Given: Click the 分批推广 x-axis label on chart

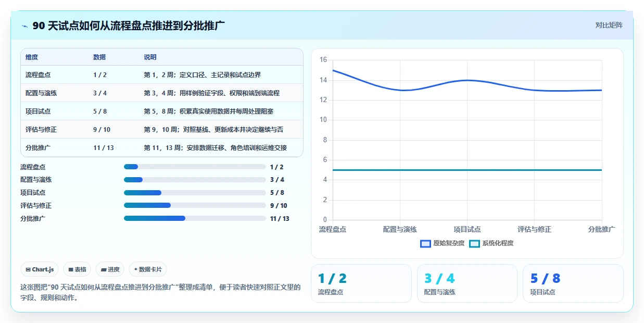Looking at the screenshot, I should coord(602,229).
